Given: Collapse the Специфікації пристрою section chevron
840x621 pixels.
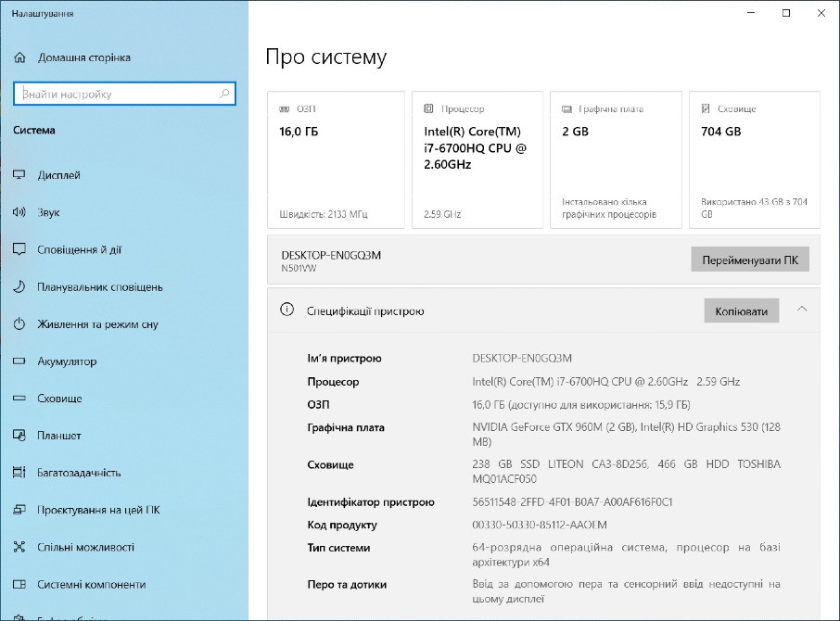Looking at the screenshot, I should [x=802, y=309].
